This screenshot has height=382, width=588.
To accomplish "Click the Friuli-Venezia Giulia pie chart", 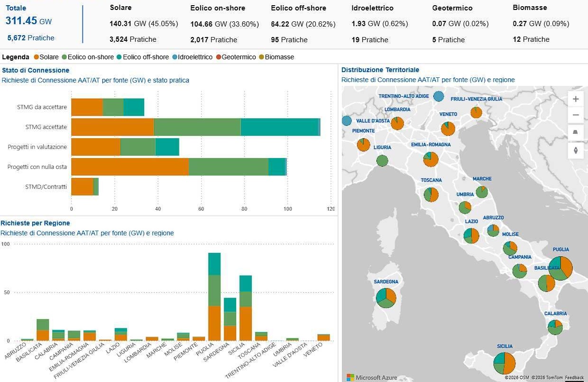I will (x=476, y=112).
